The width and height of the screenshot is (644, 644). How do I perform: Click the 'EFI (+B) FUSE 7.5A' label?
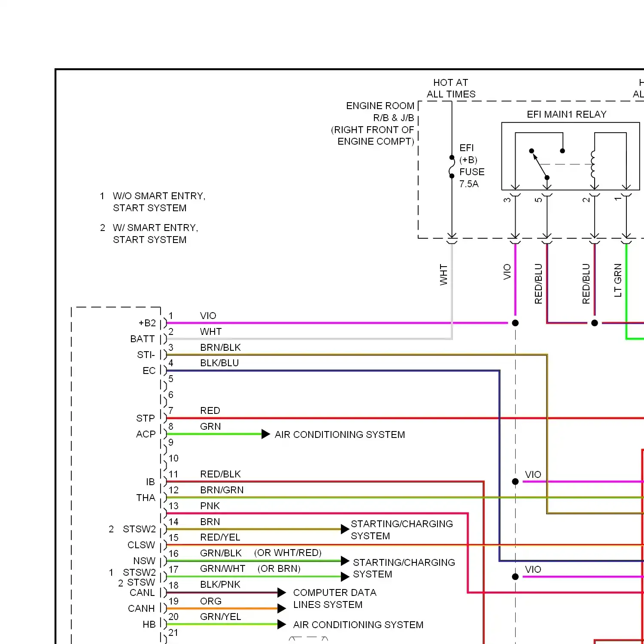coord(472,166)
